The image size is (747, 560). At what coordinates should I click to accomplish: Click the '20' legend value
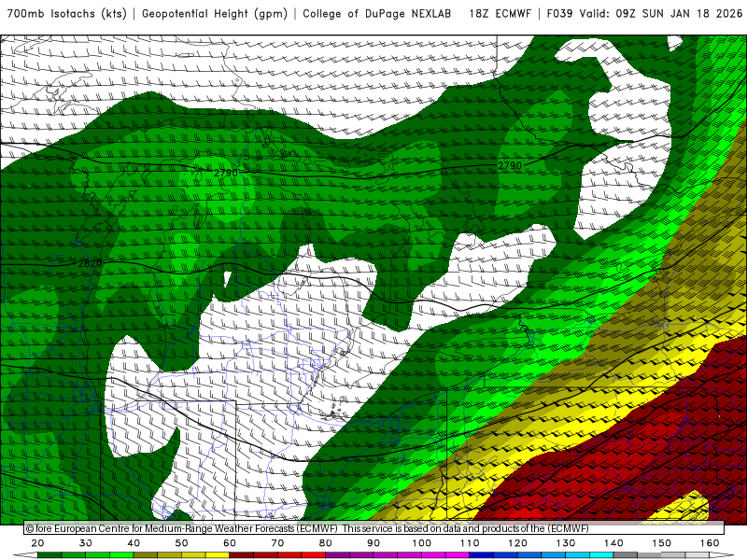tap(37, 543)
